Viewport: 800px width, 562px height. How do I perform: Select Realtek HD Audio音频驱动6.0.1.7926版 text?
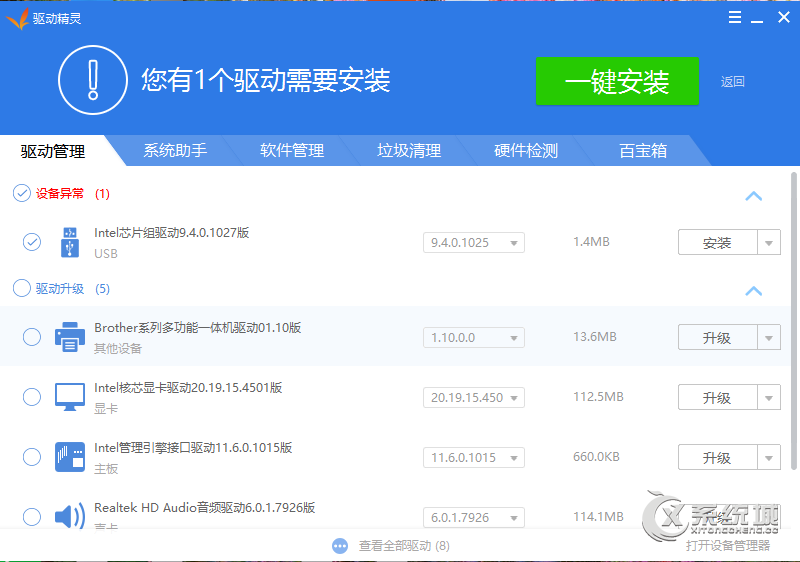[205, 507]
